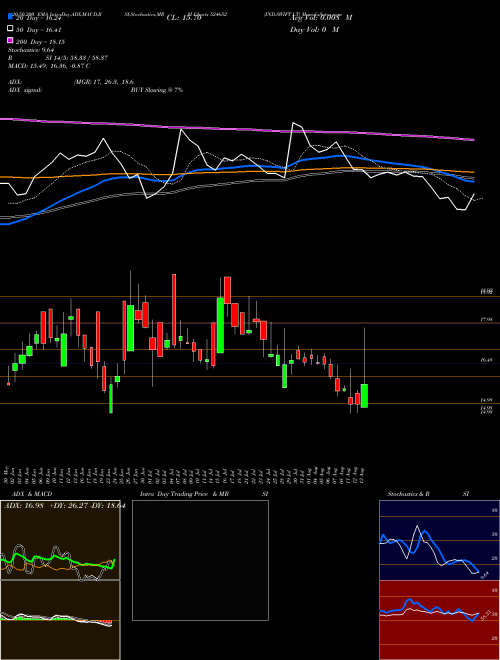Open the empty intraday price chart panel
Viewport: 500px width, 660px height.
(200, 560)
